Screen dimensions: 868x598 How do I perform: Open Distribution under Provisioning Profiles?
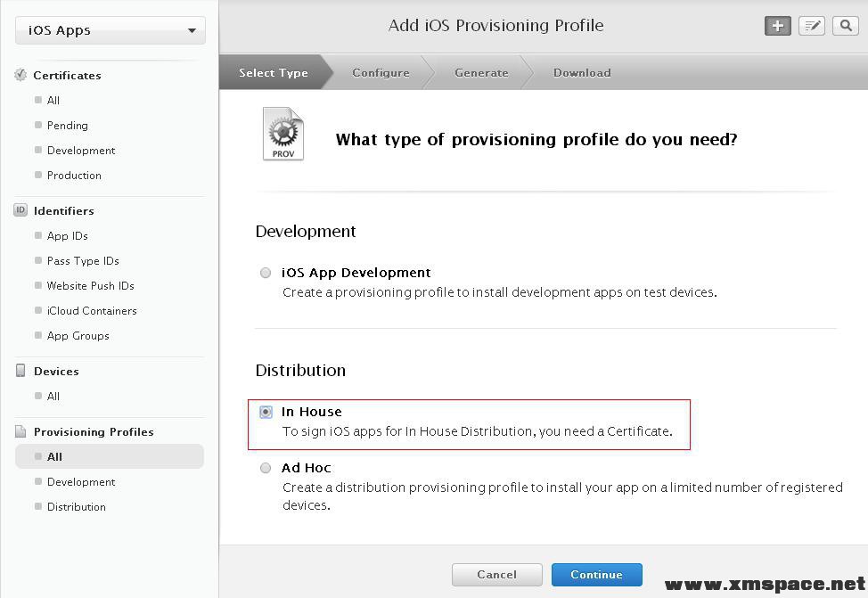point(77,506)
